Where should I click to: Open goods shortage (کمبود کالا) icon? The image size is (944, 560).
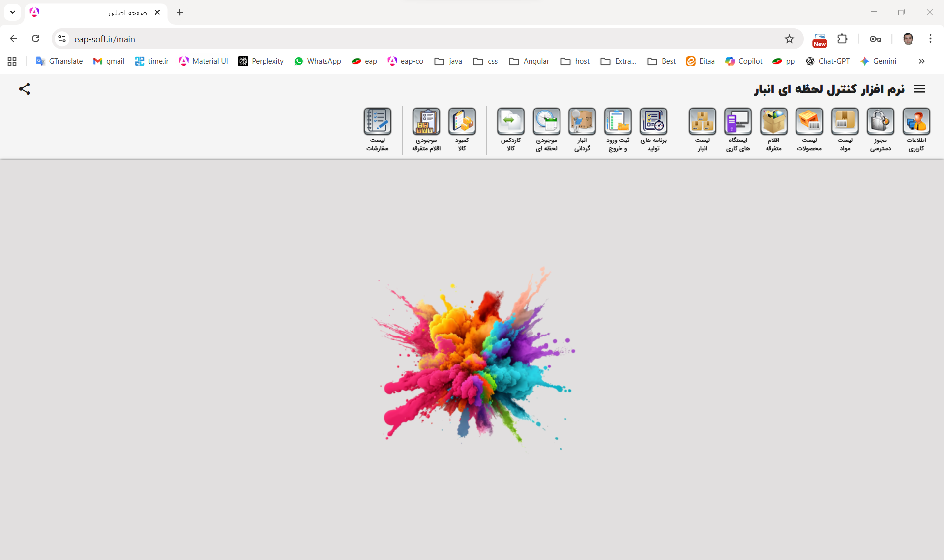[x=462, y=121]
